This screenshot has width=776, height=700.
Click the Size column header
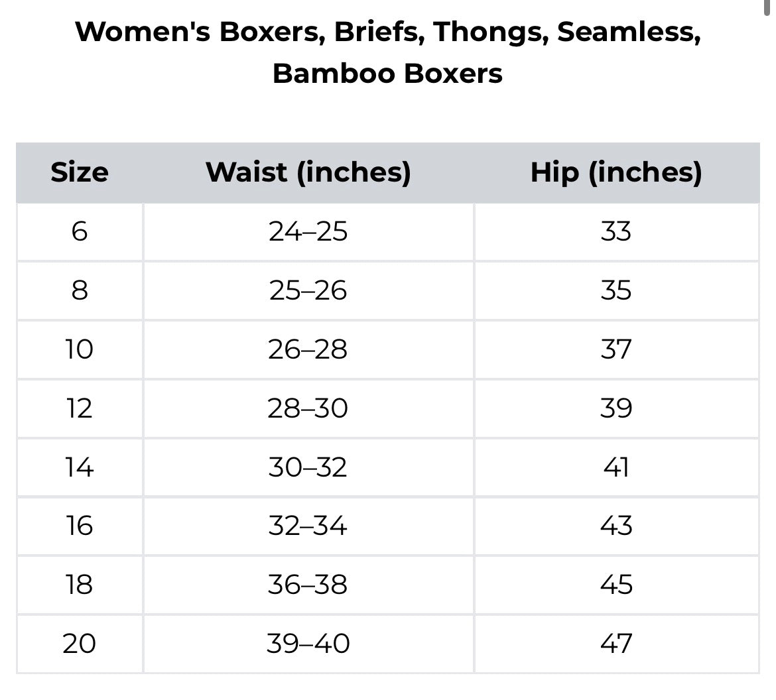79,172
